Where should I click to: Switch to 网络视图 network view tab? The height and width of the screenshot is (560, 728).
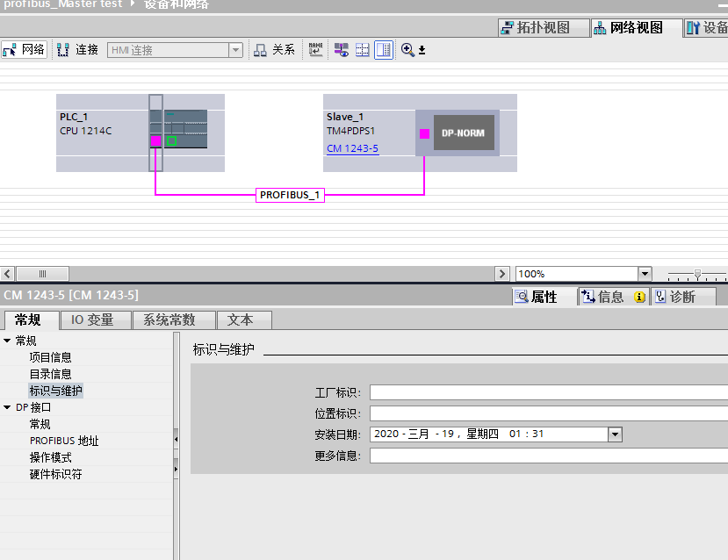[x=636, y=28]
